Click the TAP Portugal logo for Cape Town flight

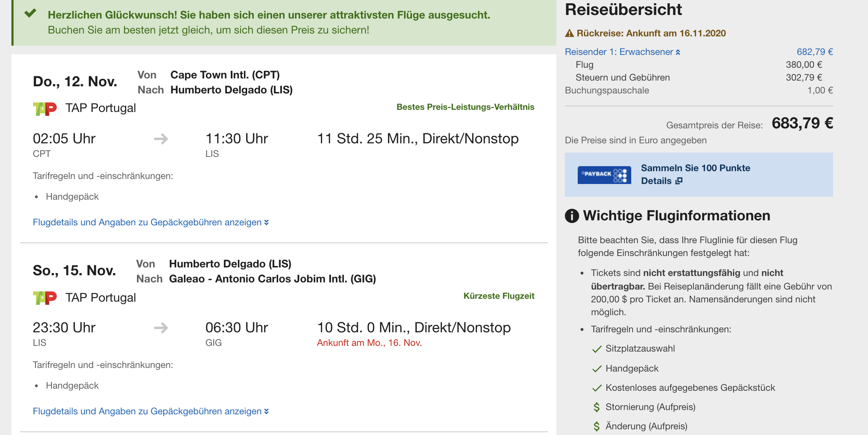(45, 108)
